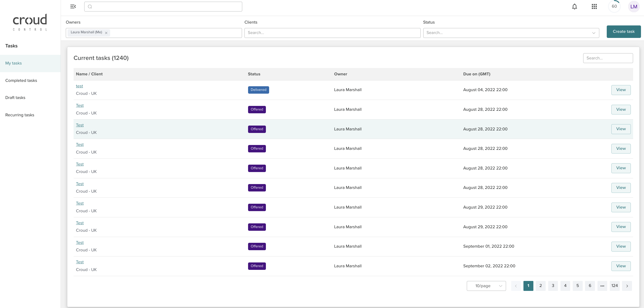Image resolution: width=644 pixels, height=308 pixels.
Task: Open Completed tasks in sidebar
Action: tap(21, 80)
